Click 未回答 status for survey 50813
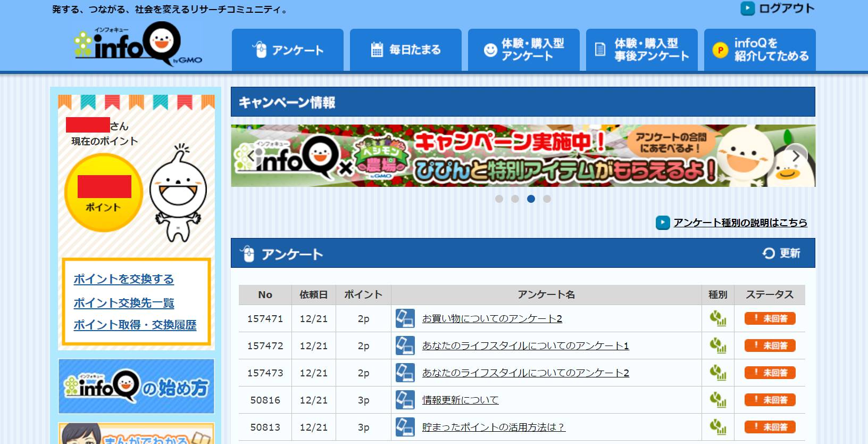 [x=770, y=427]
